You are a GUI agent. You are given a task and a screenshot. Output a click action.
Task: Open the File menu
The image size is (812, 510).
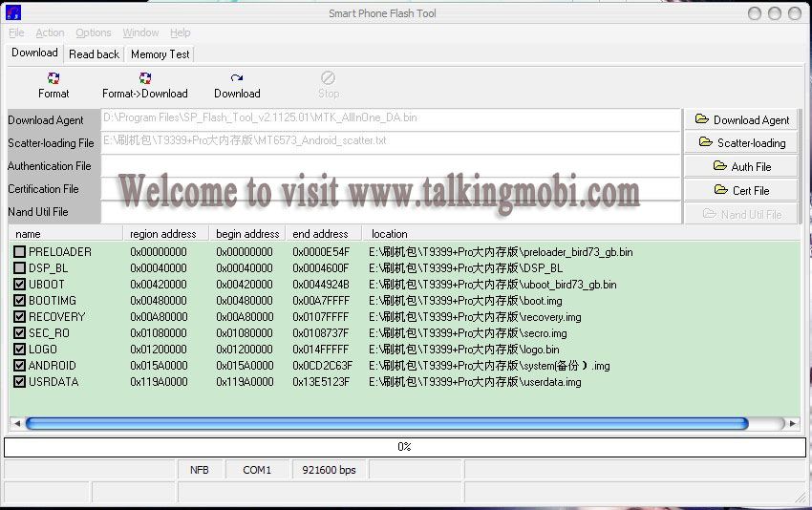point(16,32)
